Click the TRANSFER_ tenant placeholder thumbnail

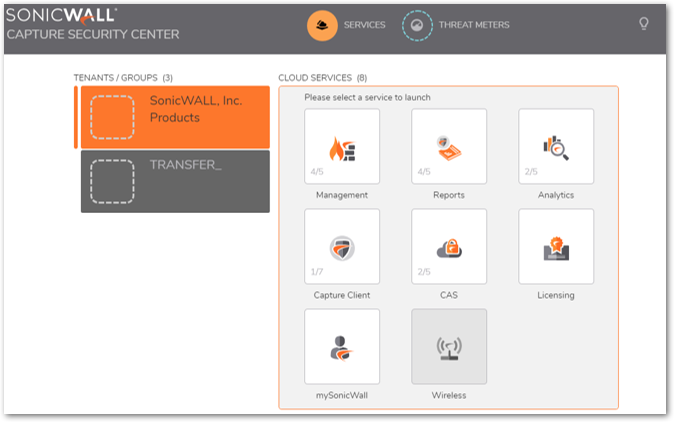112,181
